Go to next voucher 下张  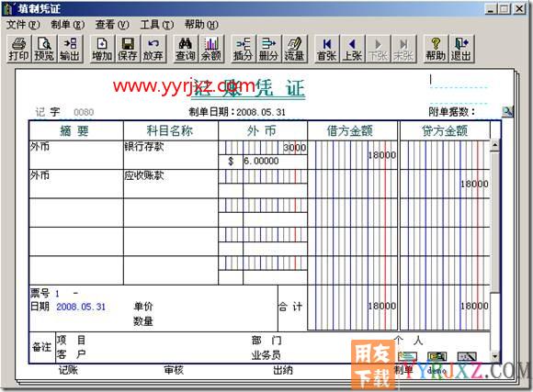[378, 49]
